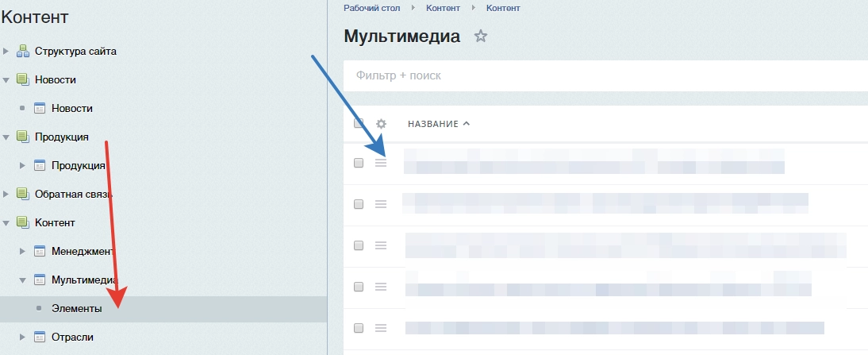868x355 pixels.
Task: Click the nested Новости infoblock icon
Action: pos(40,109)
